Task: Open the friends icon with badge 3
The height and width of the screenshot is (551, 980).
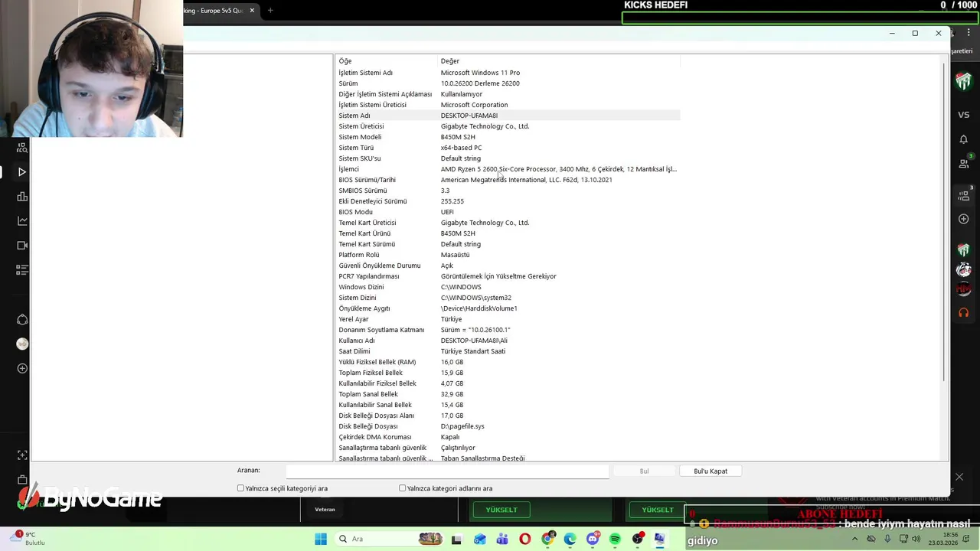Action: 965,163
